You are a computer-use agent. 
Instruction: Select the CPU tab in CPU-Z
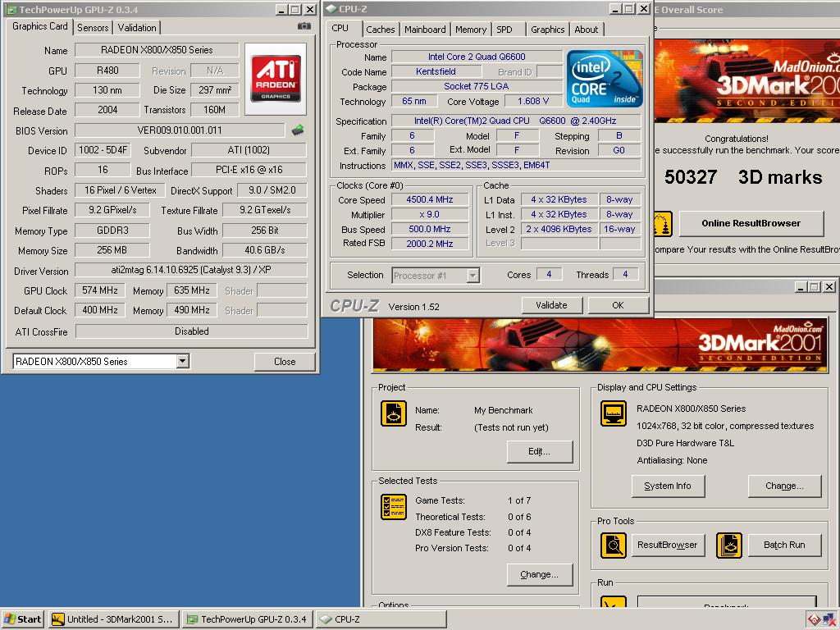(340, 28)
